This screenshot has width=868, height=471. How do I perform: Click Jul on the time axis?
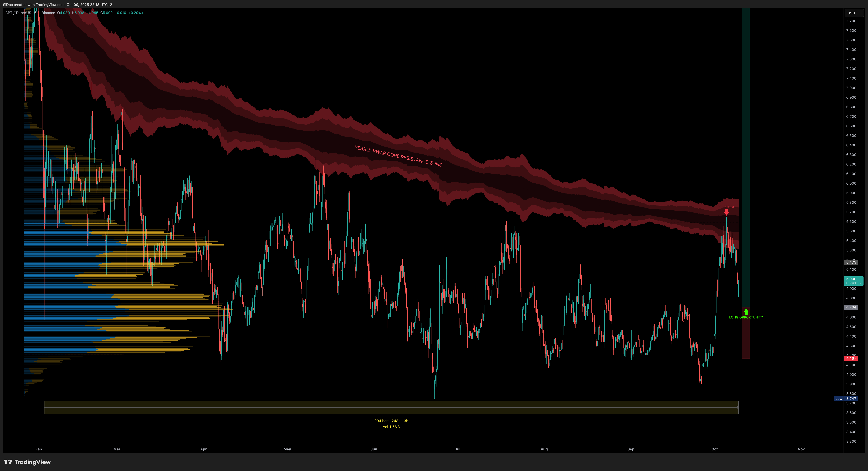tap(458, 449)
